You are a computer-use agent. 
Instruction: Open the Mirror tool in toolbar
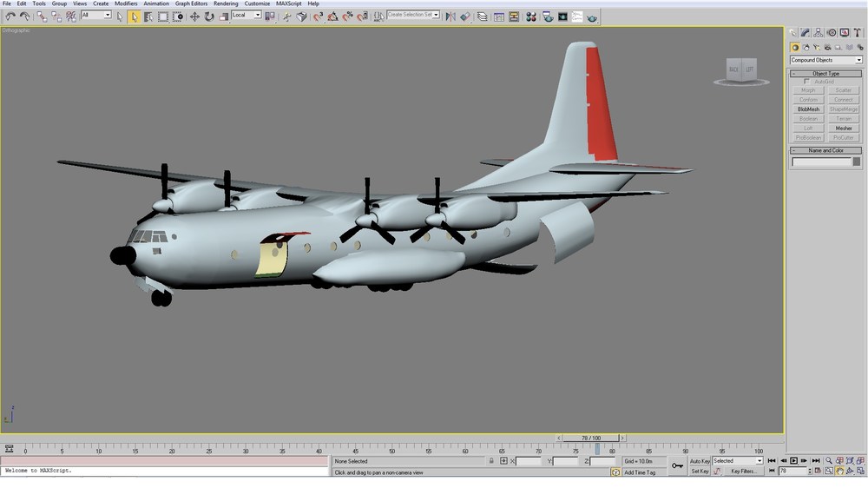click(x=450, y=17)
